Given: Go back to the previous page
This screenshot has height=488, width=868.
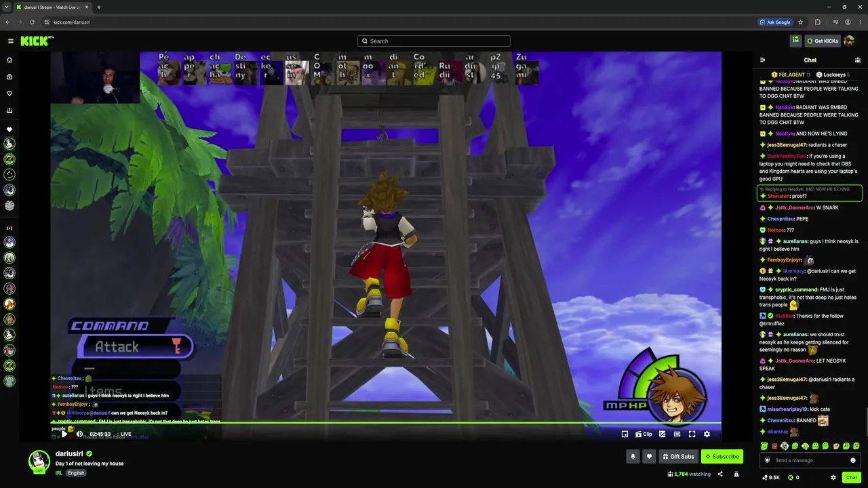Looking at the screenshot, I should click(7, 22).
